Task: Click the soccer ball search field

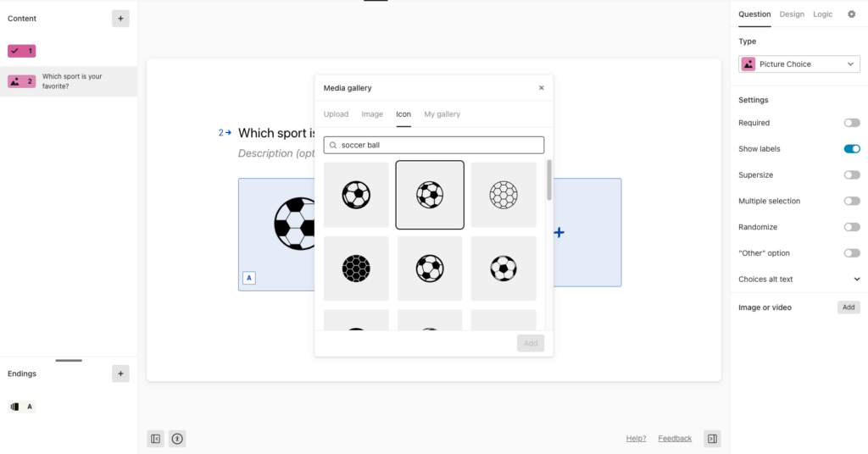Action: click(434, 145)
